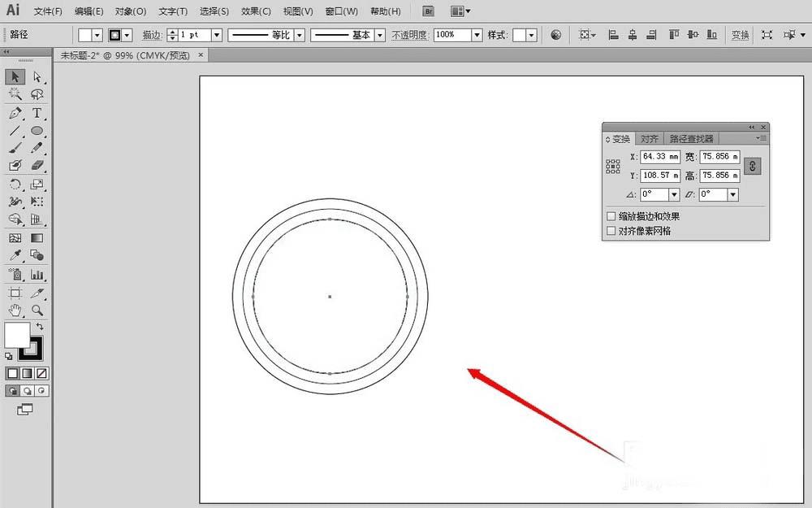This screenshot has width=812, height=508.
Task: Select the Blend tool
Action: click(37, 255)
